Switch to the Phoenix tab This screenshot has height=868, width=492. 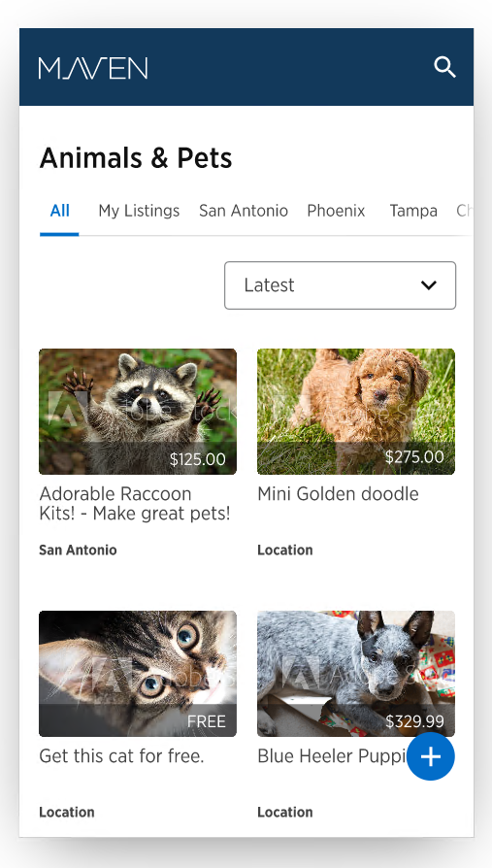[x=336, y=211]
